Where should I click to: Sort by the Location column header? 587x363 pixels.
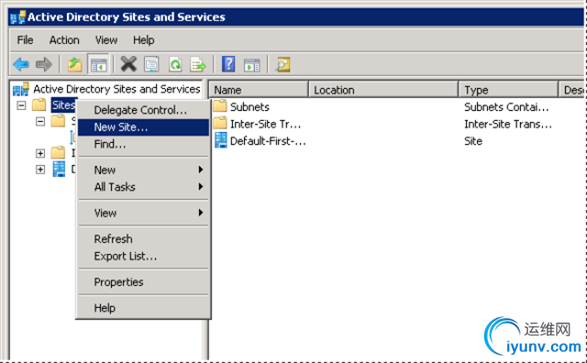[x=383, y=90]
